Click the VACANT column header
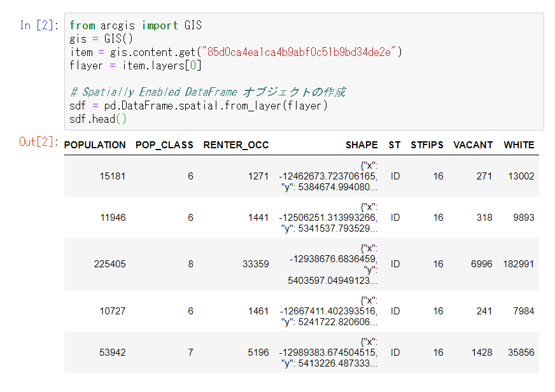The image size is (555, 392). pyautogui.click(x=473, y=145)
